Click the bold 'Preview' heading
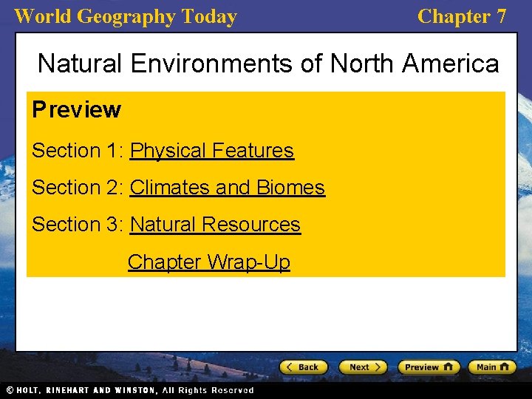The image size is (532, 399). (x=76, y=109)
